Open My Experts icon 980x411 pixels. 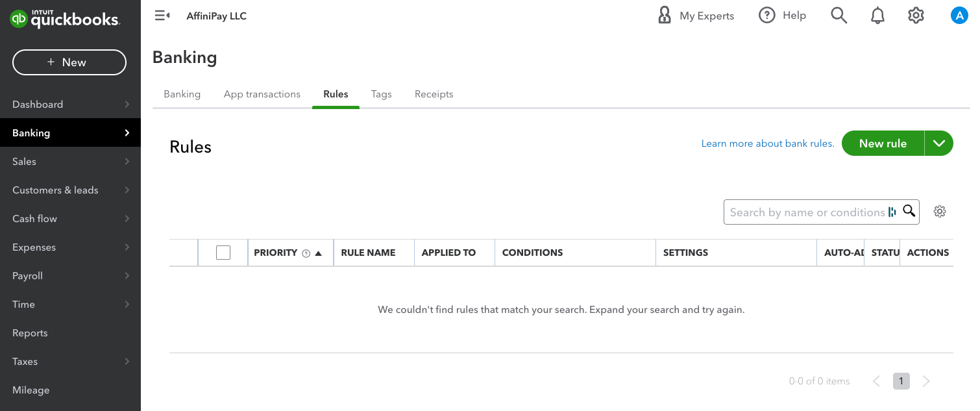point(665,16)
